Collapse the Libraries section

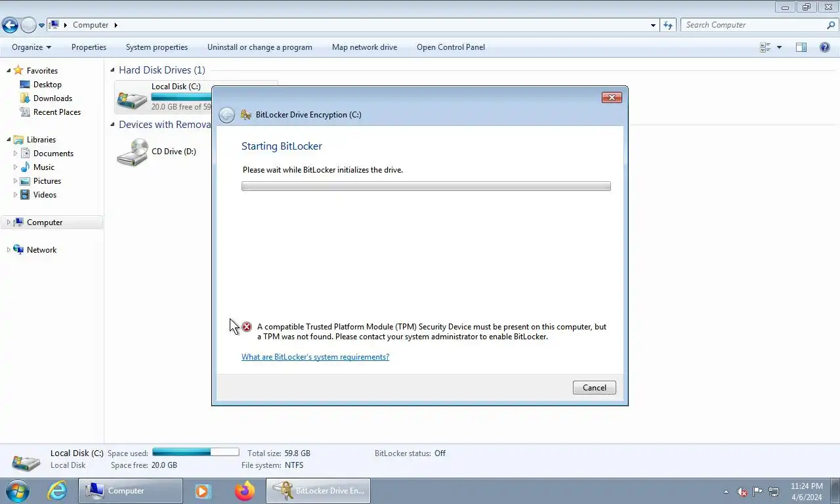pos(9,140)
